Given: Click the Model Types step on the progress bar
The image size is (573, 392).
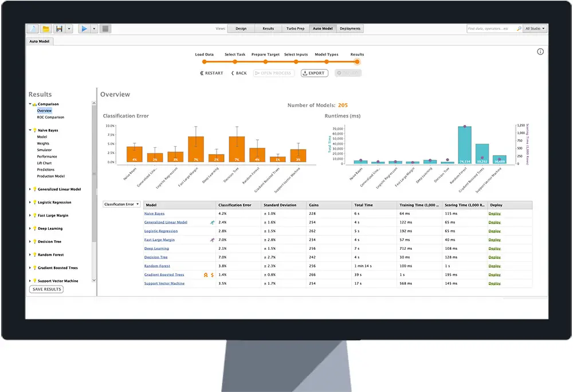Looking at the screenshot, I should coord(325,58).
